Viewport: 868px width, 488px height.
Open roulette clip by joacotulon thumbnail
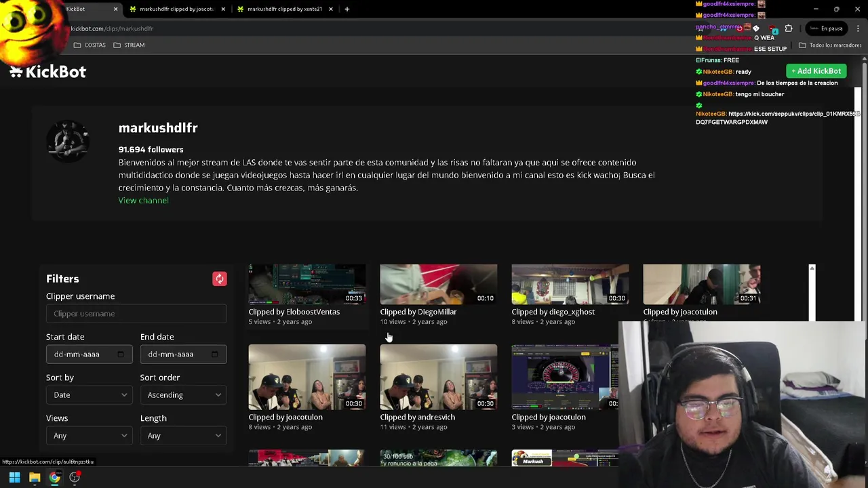[x=565, y=377]
